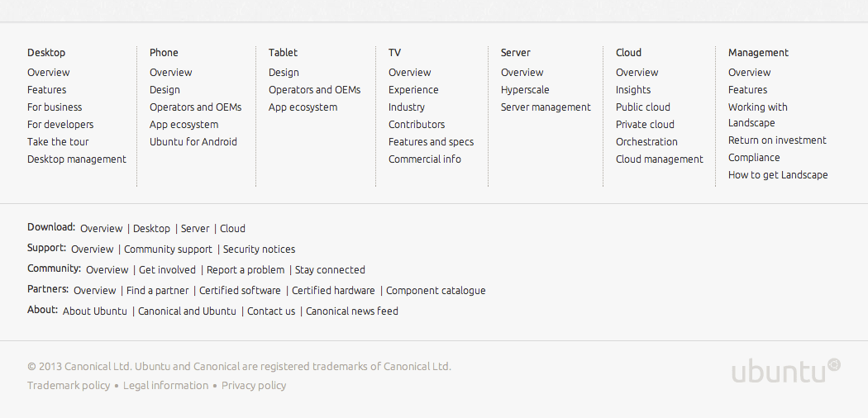
Task: Open 'Return on investment' under Management
Action: (x=777, y=140)
